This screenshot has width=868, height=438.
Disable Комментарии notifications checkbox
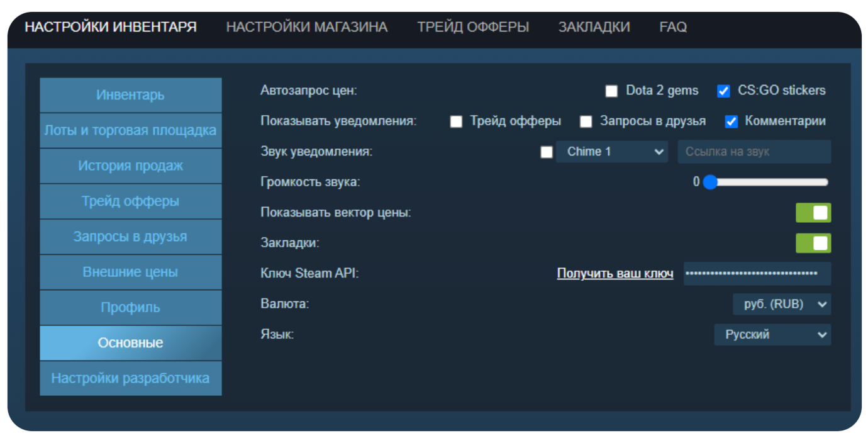click(x=731, y=121)
